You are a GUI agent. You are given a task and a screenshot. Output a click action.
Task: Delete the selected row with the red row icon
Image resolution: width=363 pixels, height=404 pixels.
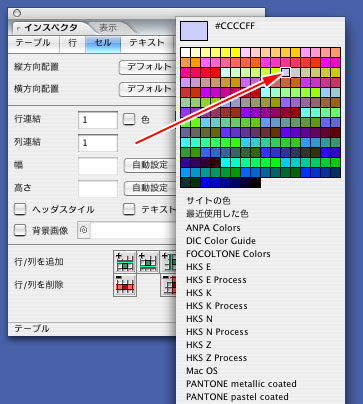click(x=125, y=285)
